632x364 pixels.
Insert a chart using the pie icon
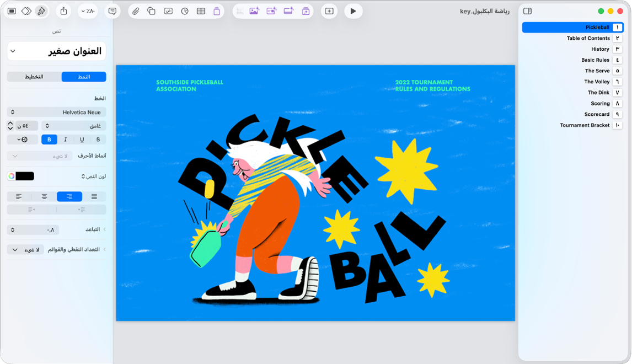coord(185,11)
